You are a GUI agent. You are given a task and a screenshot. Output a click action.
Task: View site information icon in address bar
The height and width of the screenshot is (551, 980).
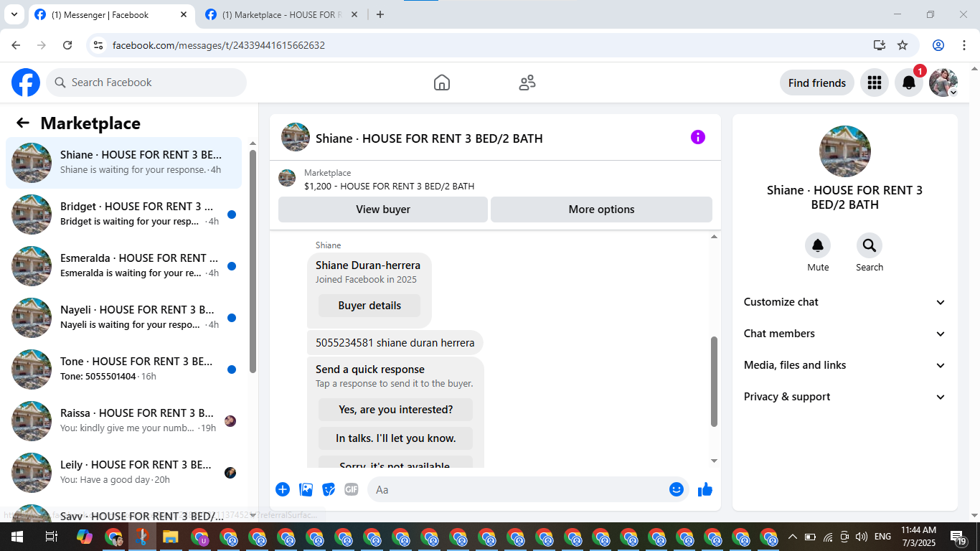click(99, 45)
